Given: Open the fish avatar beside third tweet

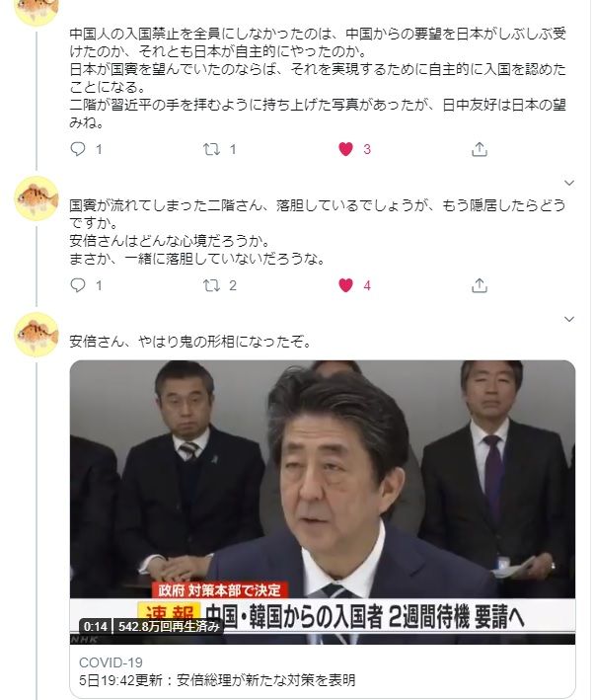Looking at the screenshot, I should point(37,335).
